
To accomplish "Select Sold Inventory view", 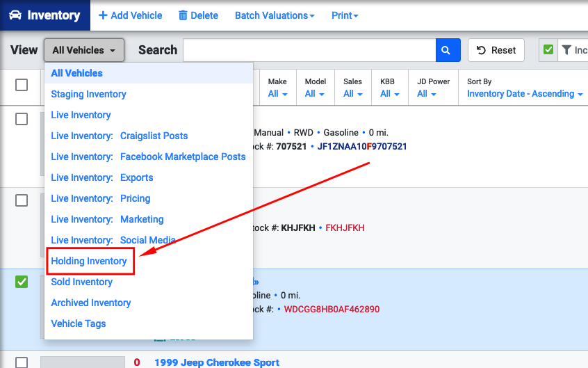I will click(82, 282).
